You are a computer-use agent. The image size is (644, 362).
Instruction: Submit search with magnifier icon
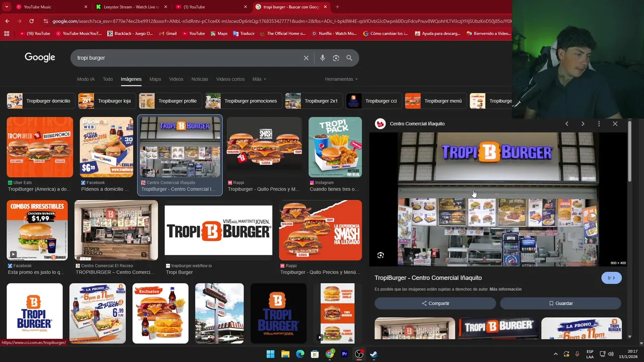point(349,58)
